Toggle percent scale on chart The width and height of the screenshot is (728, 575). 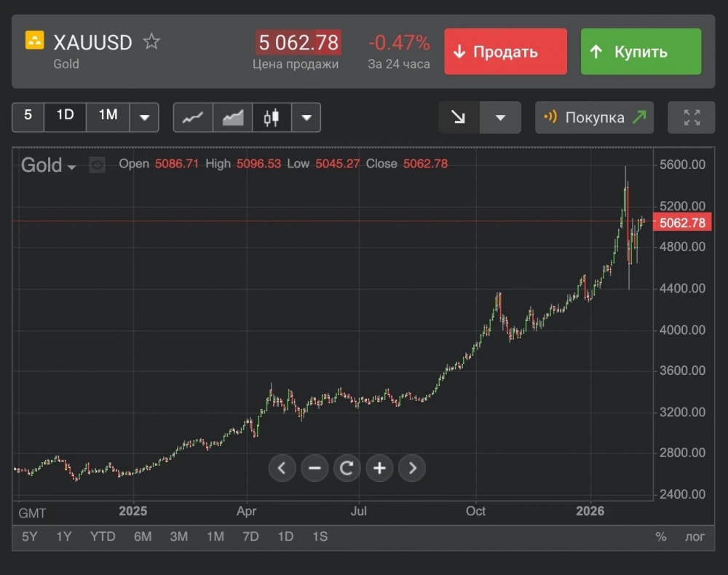[660, 536]
